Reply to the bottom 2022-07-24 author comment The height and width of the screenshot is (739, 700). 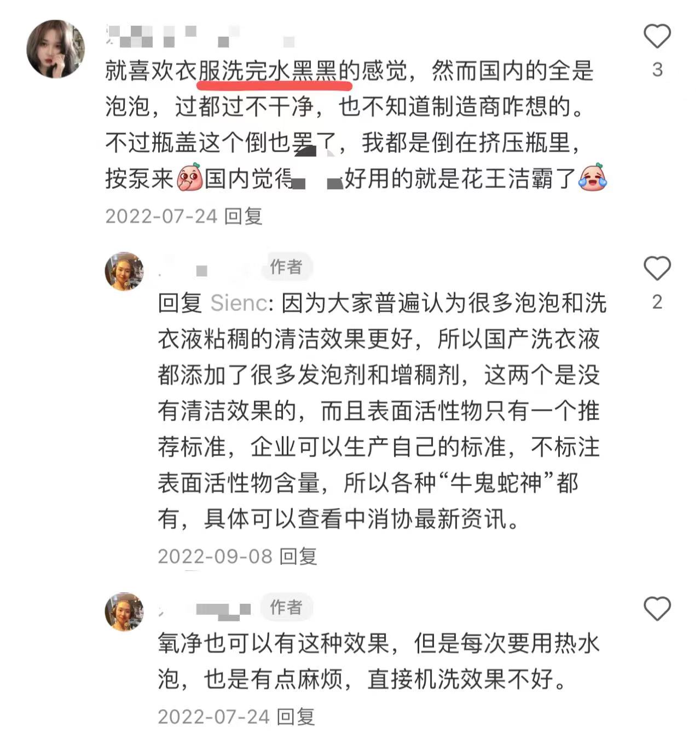pos(296,717)
